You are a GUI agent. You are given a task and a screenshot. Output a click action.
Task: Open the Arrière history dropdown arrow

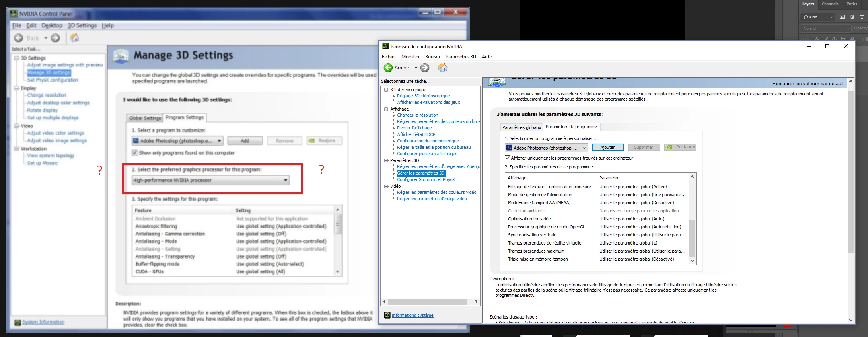[x=415, y=68]
